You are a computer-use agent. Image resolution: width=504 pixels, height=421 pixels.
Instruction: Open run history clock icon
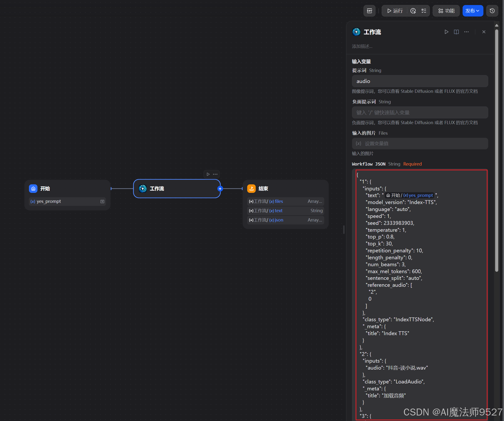pos(413,11)
